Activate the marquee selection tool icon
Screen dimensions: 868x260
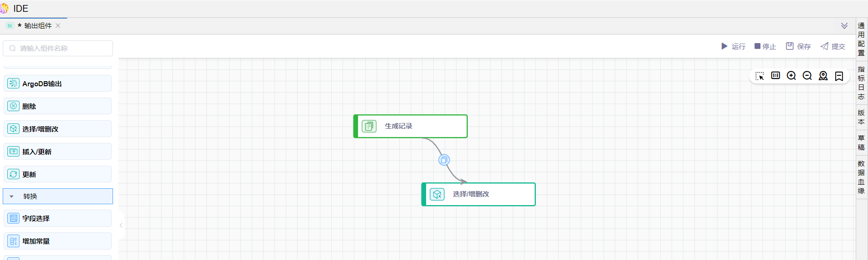(760, 76)
